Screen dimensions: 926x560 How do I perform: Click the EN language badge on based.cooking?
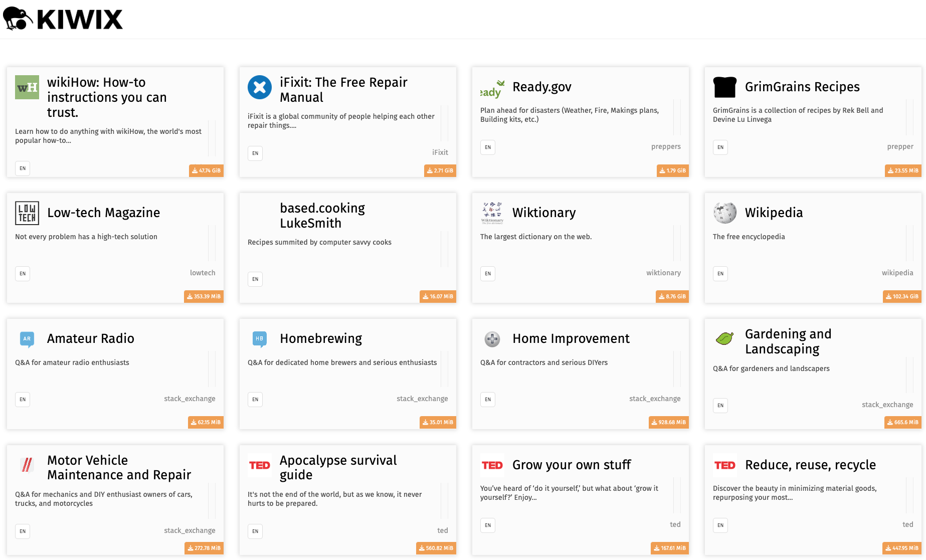point(255,279)
